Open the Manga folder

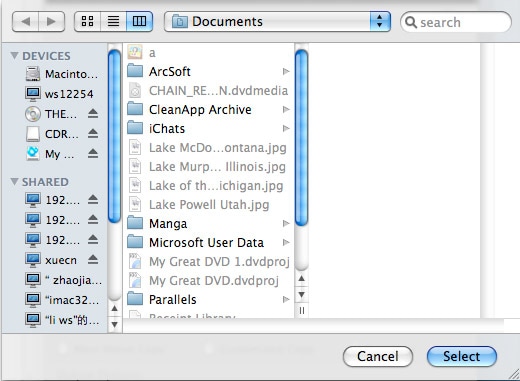point(168,223)
